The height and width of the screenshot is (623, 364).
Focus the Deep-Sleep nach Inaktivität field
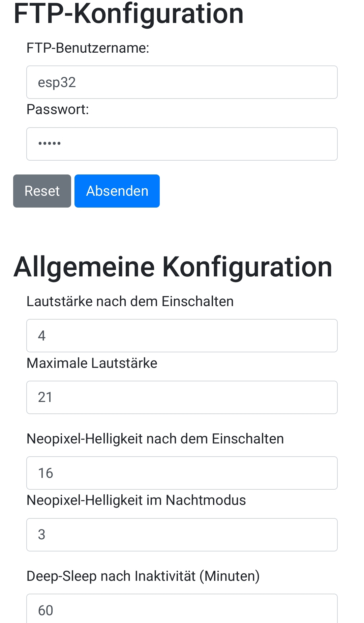click(x=182, y=608)
